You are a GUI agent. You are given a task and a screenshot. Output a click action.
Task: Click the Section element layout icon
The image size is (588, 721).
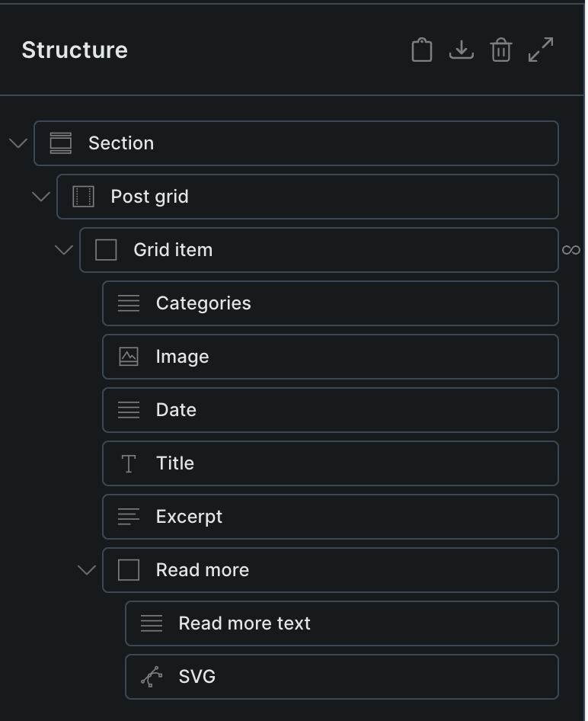61,143
